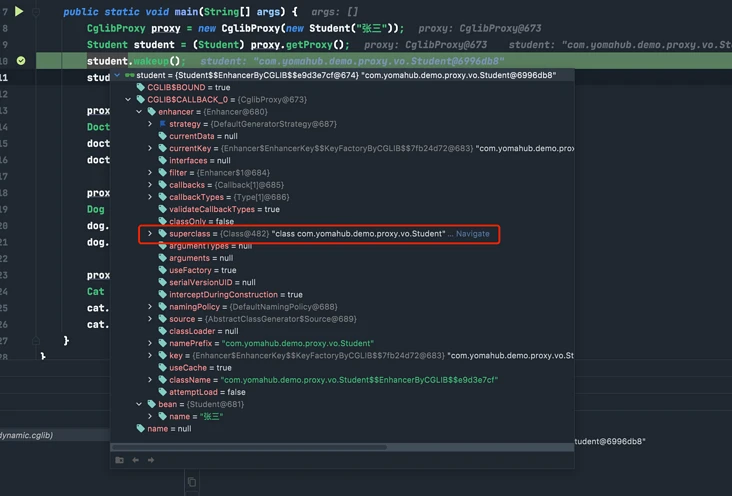Click the tag icon of interfaces field
Screen dimensions: 732x496
pyautogui.click(x=162, y=160)
